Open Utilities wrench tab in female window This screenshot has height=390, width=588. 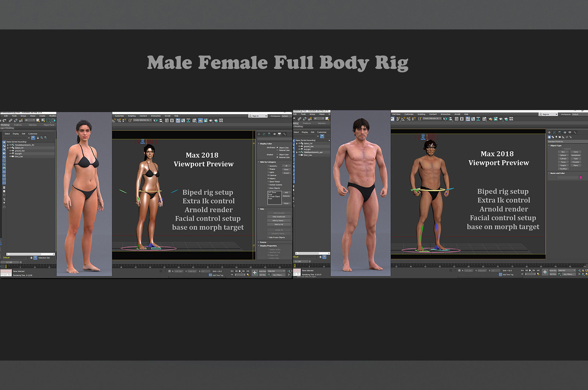tap(284, 134)
